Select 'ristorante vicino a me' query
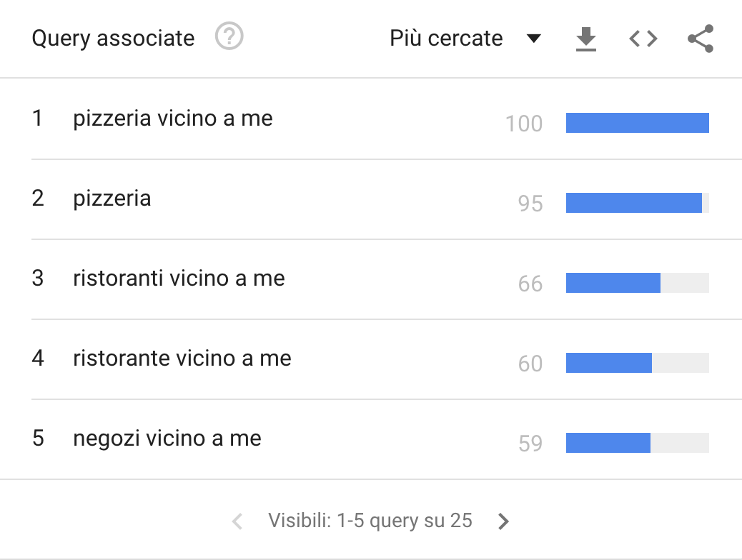742x560 pixels. [182, 358]
